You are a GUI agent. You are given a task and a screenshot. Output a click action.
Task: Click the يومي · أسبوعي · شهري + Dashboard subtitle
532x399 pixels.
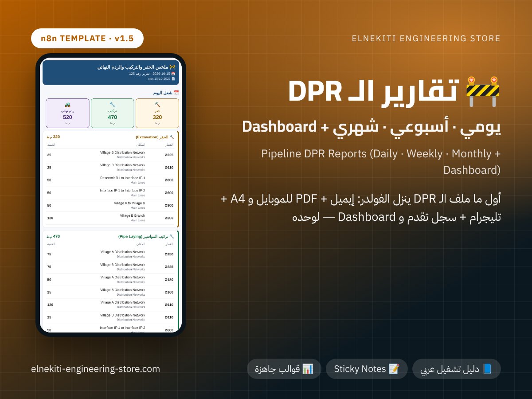point(372,127)
